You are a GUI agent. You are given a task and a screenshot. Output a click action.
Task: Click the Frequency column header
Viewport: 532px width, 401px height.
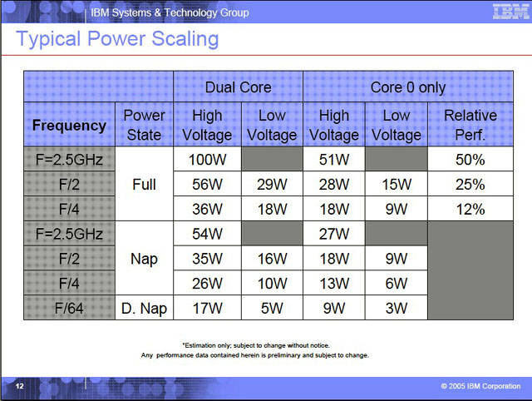point(69,125)
